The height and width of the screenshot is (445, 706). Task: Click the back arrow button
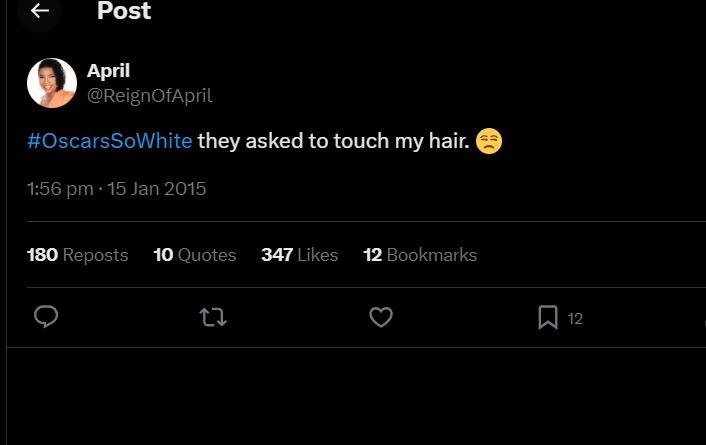40,11
